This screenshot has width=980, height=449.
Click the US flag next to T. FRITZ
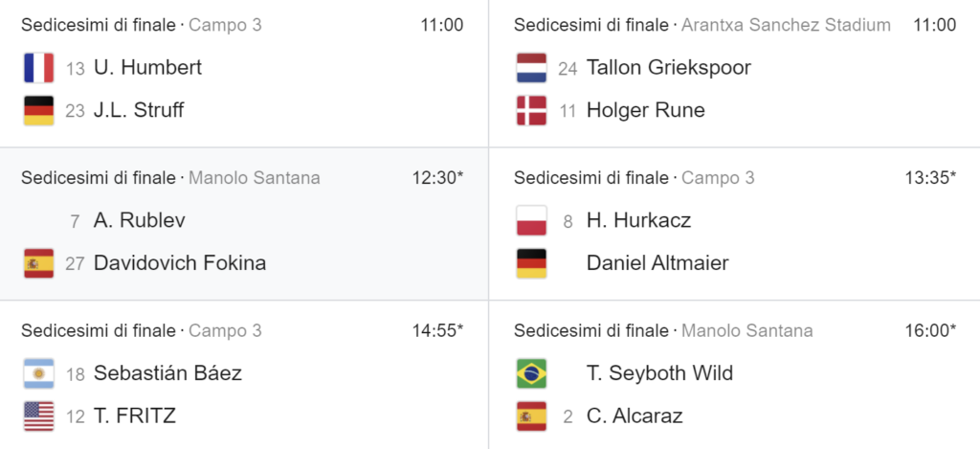(38, 416)
